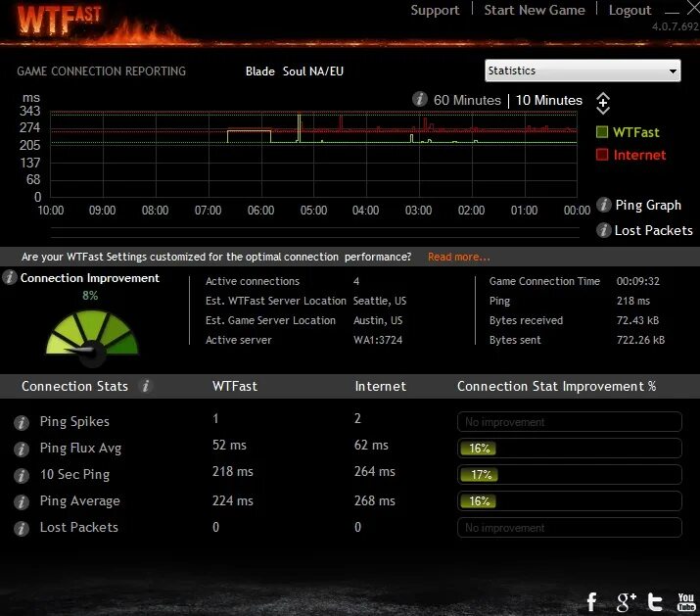Screen dimensions: 700x616
Task: Click the WTFast flaming logo
Action: [60, 21]
